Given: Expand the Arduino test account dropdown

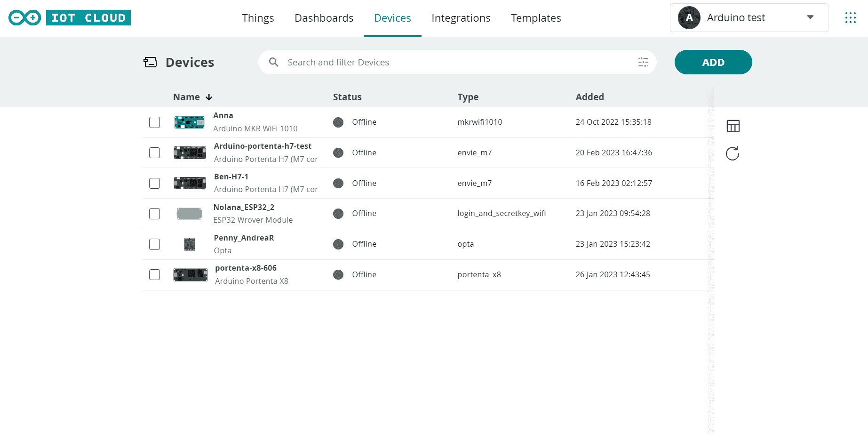Looking at the screenshot, I should (810, 17).
